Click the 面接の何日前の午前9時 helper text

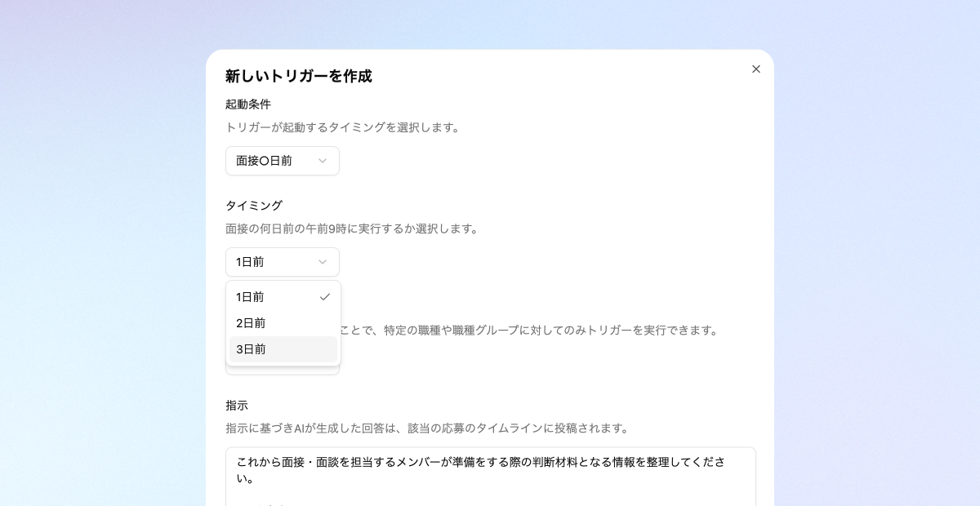[x=352, y=229]
